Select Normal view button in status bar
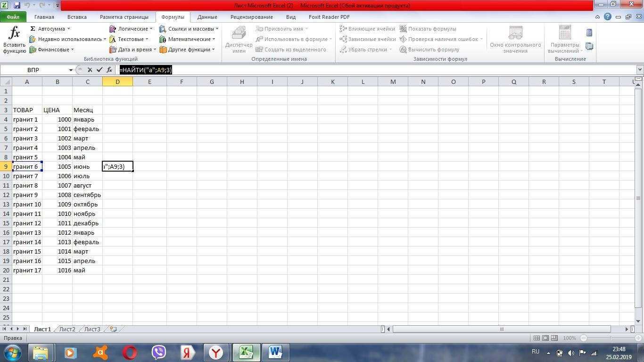Image resolution: width=644 pixels, height=362 pixels. 537,338
